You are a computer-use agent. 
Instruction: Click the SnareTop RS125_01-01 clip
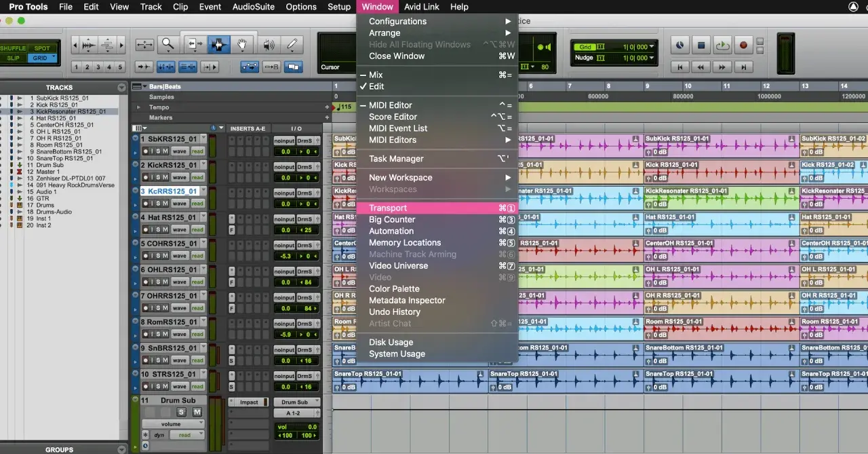tap(410, 381)
